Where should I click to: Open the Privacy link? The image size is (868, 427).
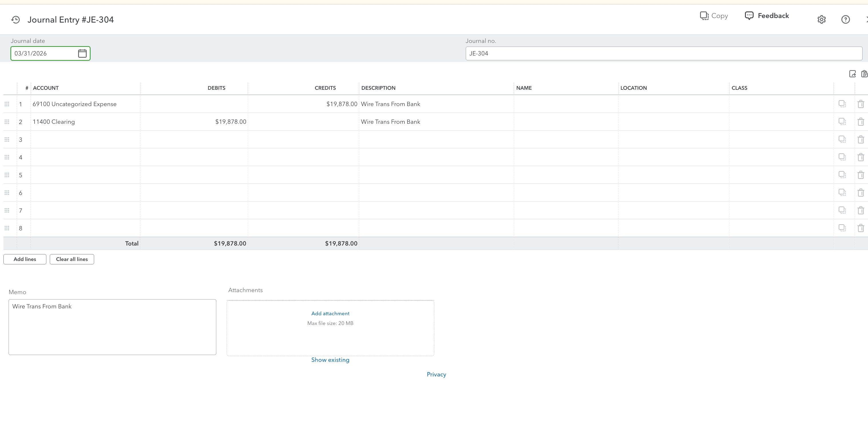coord(436,374)
